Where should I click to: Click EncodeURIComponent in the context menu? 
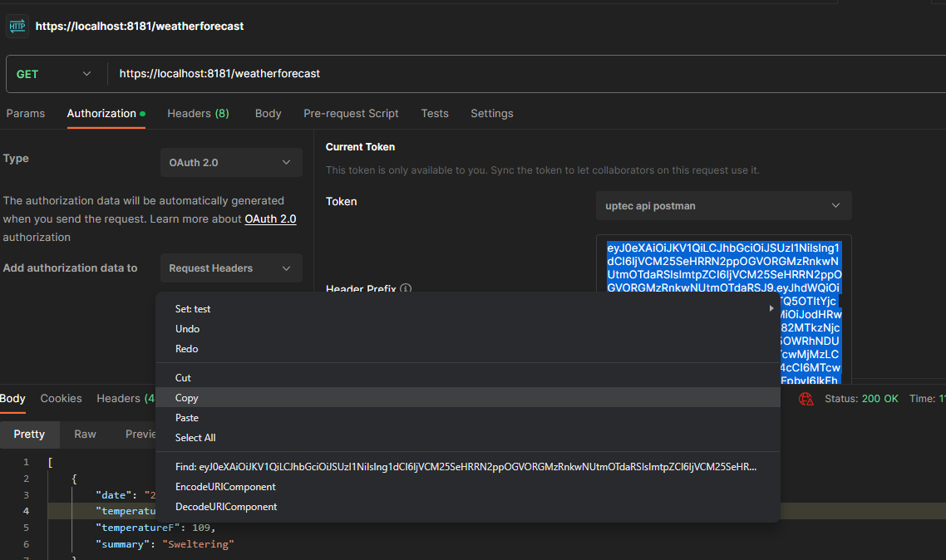coord(225,487)
